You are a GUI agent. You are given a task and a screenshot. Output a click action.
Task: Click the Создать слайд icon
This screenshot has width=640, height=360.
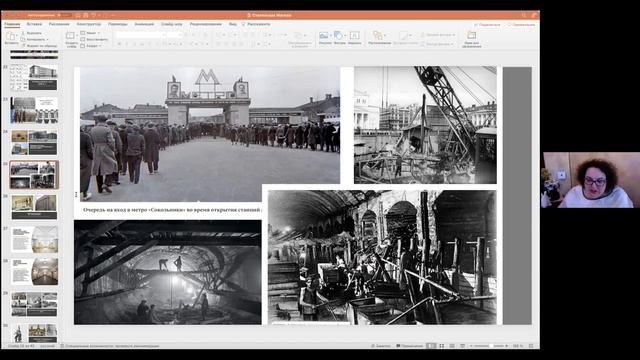point(71,37)
